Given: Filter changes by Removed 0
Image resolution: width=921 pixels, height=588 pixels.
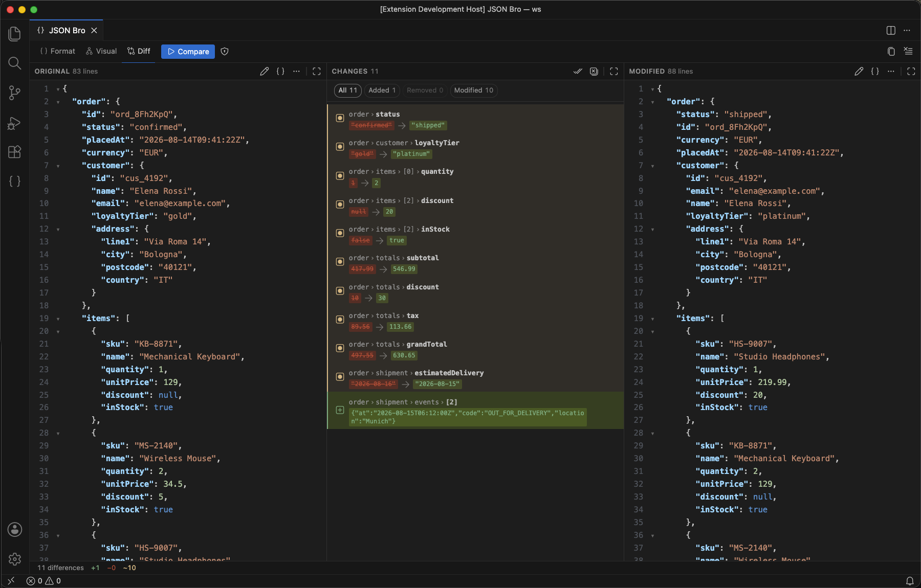Looking at the screenshot, I should (x=425, y=91).
